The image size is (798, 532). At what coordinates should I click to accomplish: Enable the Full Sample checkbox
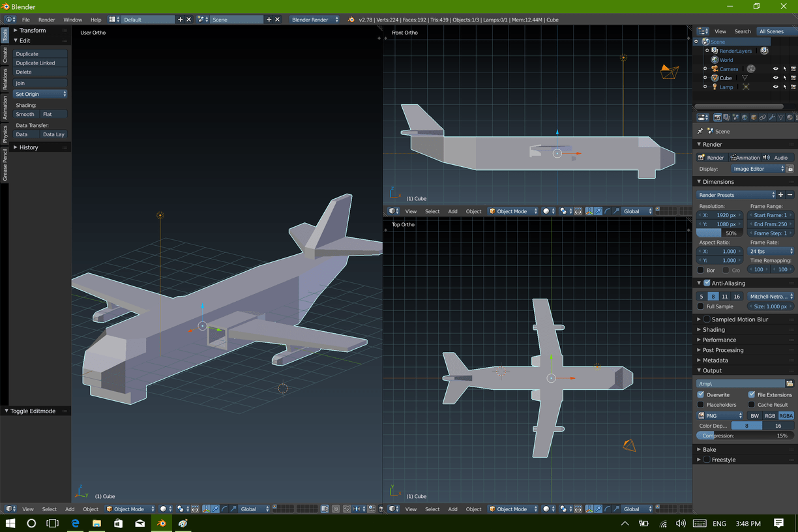click(x=701, y=306)
